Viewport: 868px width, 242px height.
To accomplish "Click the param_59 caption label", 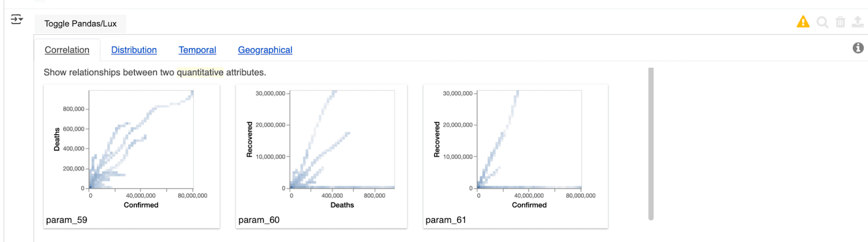I will (x=67, y=220).
